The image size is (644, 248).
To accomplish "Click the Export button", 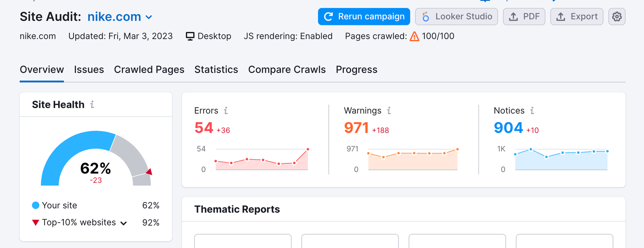I will point(576,17).
